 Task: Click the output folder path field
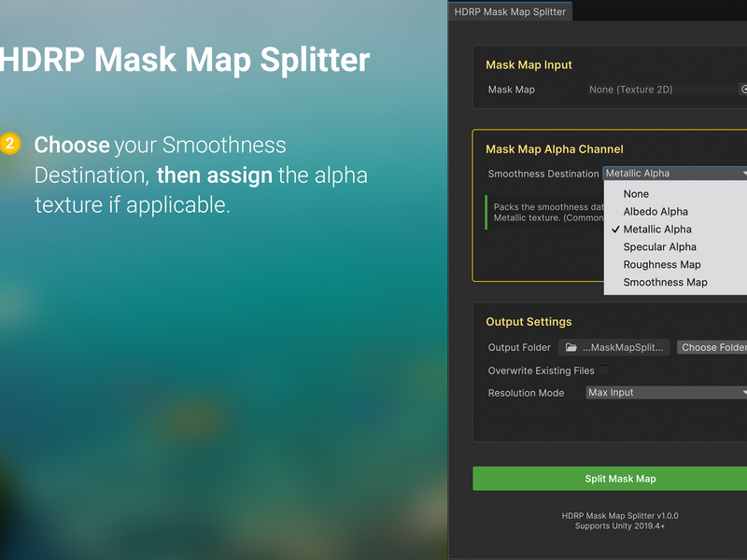(x=614, y=347)
